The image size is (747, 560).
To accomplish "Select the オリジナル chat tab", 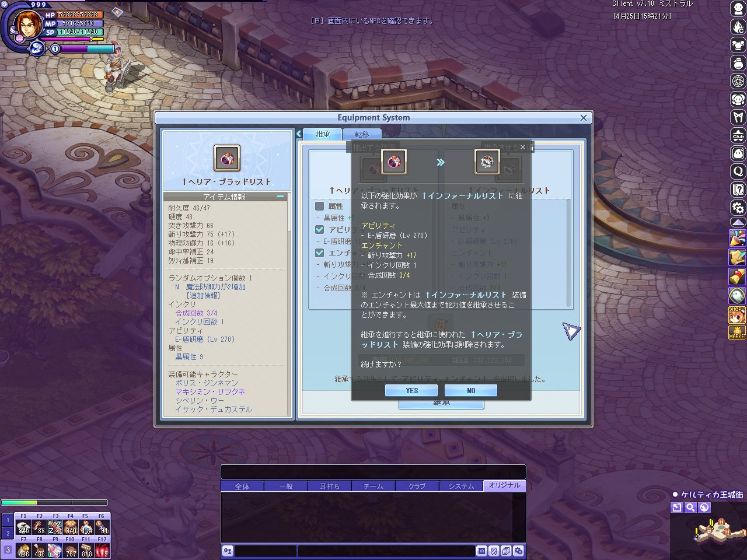I will 505,485.
